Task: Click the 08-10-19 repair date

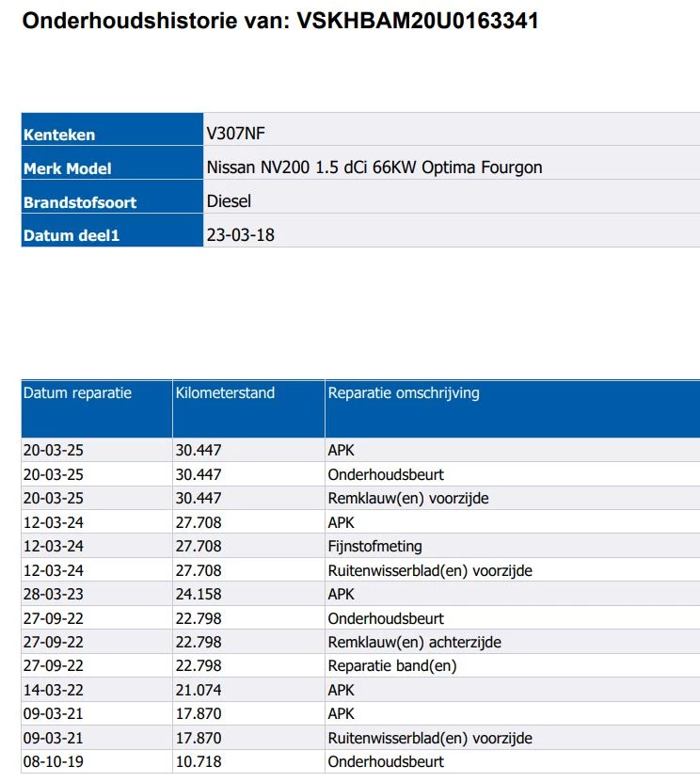Action: [x=53, y=761]
